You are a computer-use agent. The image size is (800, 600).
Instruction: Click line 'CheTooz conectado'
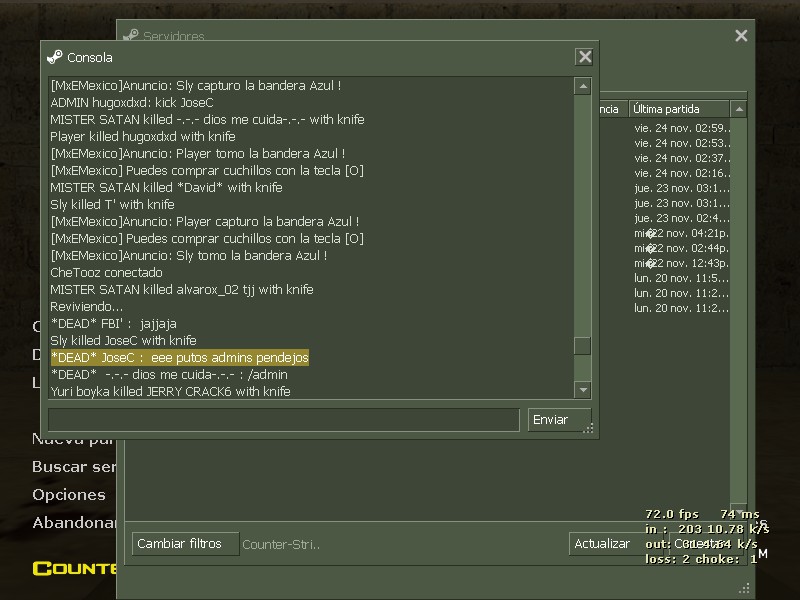(106, 272)
